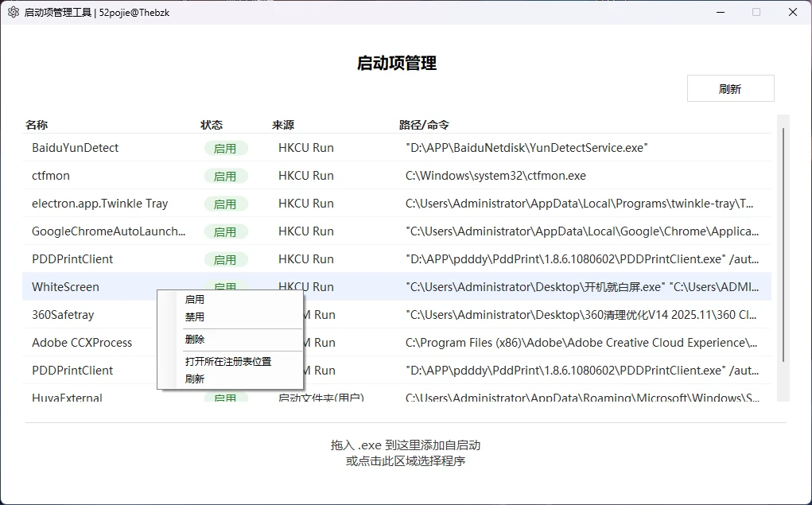812x505 pixels.
Task: Select 启用 in the context menu
Action: coord(193,299)
